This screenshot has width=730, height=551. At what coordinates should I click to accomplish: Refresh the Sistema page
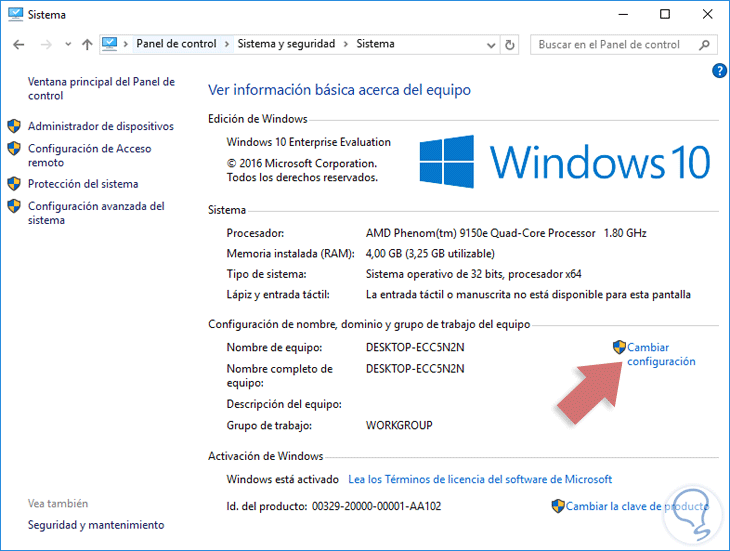point(510,45)
